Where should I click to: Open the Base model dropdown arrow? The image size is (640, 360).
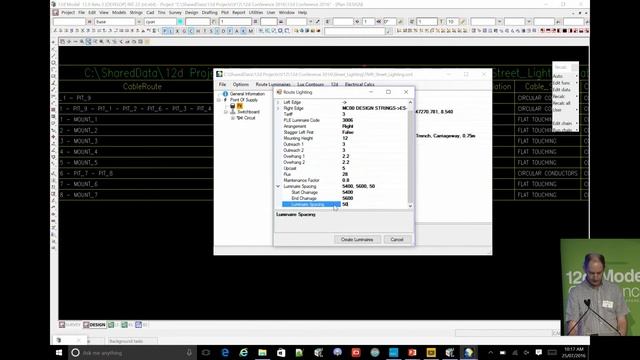tap(139, 22)
